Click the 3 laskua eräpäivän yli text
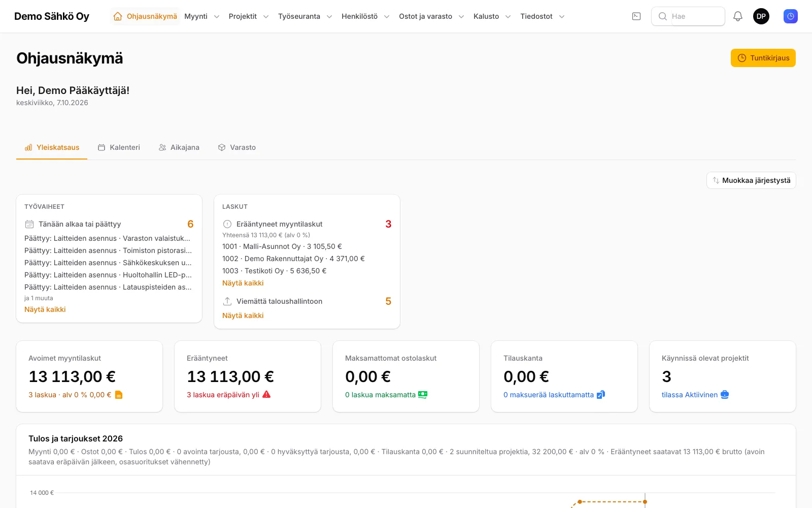Screen dimensions: 812x508 click(223, 395)
